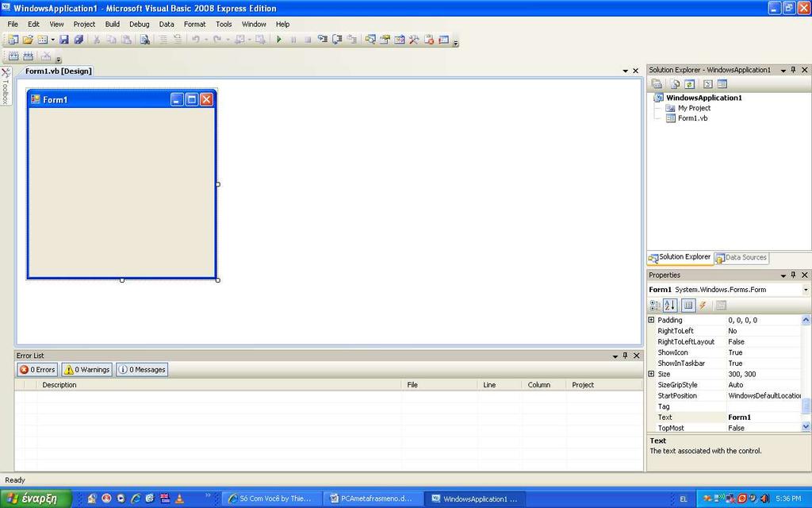This screenshot has width=812, height=508.
Task: Toggle the 0 Warnings filter
Action: (x=87, y=370)
